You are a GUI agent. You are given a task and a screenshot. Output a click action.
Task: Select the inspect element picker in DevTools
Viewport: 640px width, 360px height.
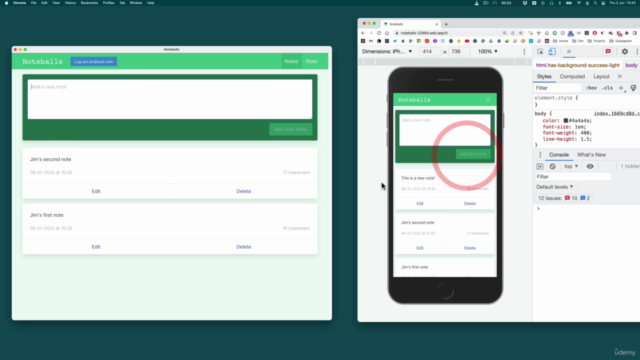click(540, 52)
